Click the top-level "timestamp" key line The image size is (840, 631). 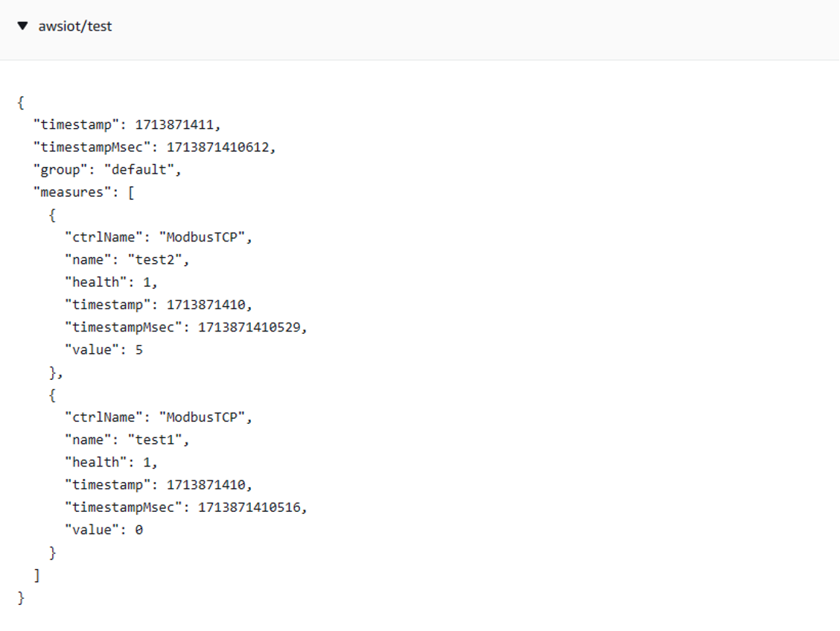click(127, 124)
